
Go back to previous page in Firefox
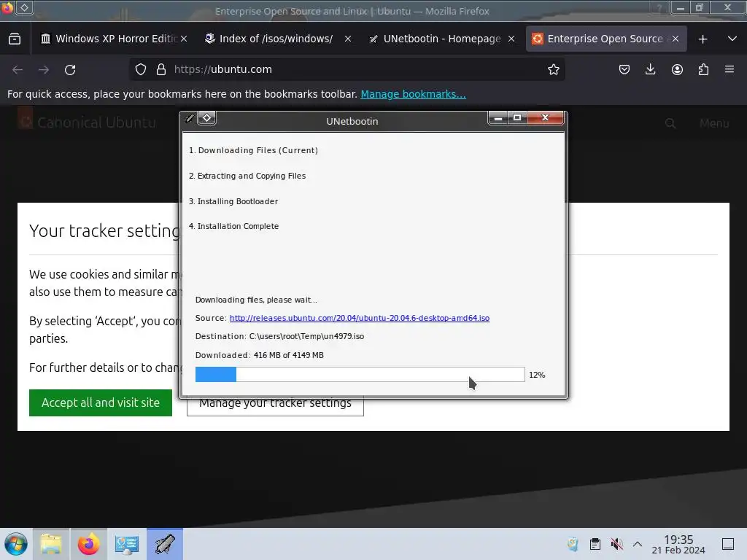coord(18,69)
